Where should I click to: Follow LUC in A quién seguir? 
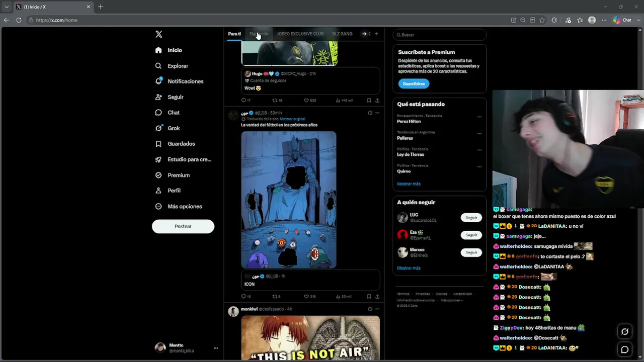click(x=471, y=218)
